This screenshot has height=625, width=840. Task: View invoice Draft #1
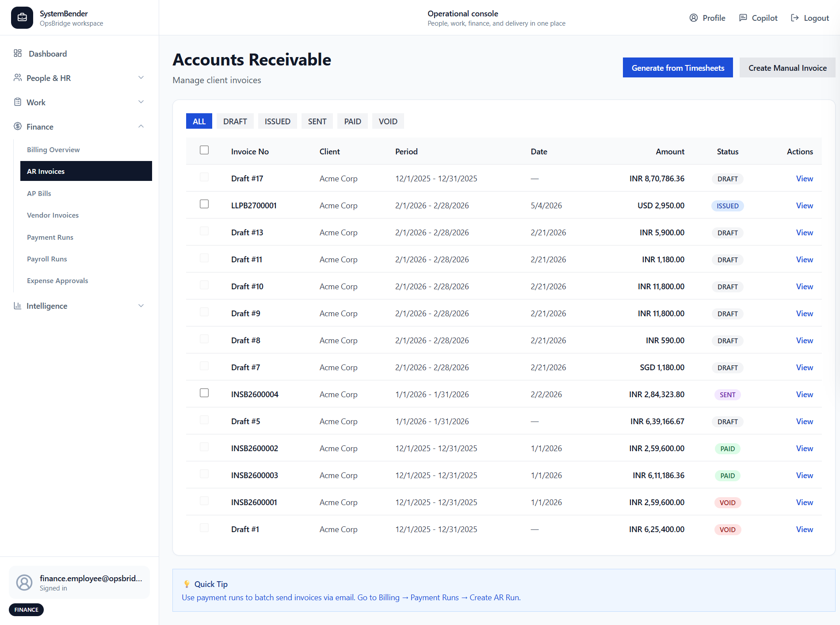(804, 529)
